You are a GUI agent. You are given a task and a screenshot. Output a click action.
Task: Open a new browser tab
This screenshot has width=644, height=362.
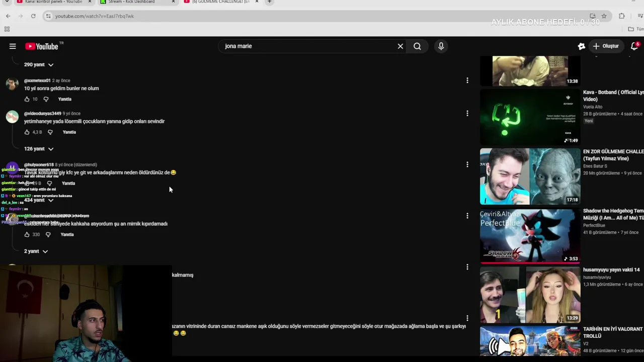269,2
